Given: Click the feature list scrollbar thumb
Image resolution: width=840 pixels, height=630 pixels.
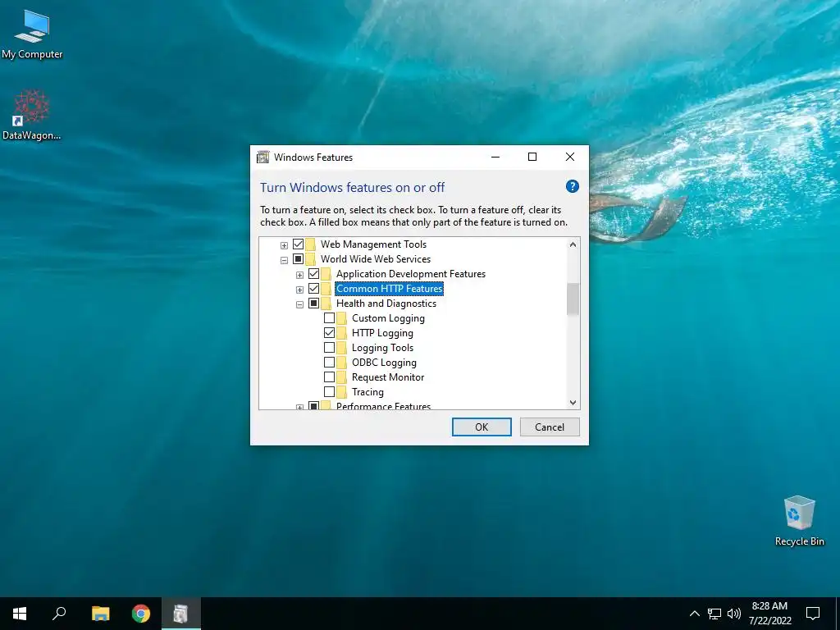Looking at the screenshot, I should [x=573, y=299].
